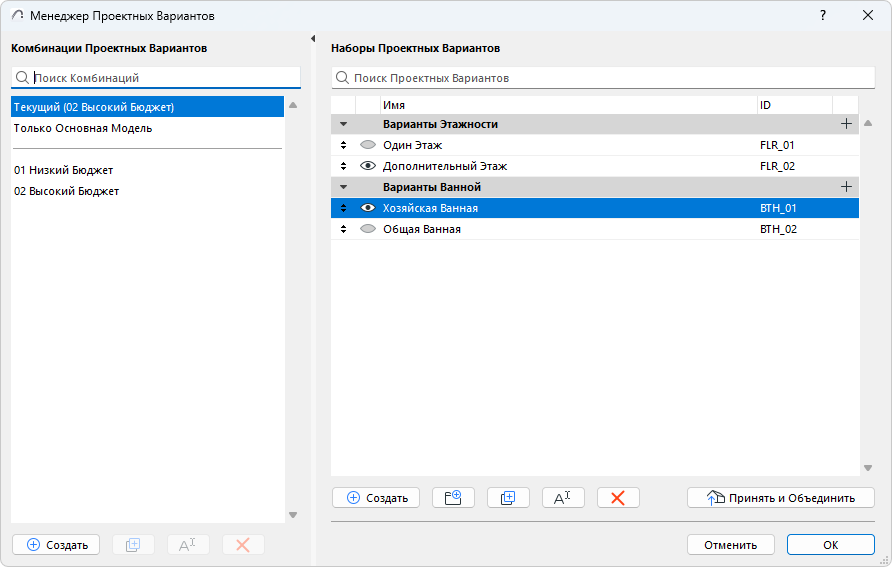892x567 pixels.
Task: Hide the Дополнительный Этаж option (eye toggle)
Action: tap(367, 166)
